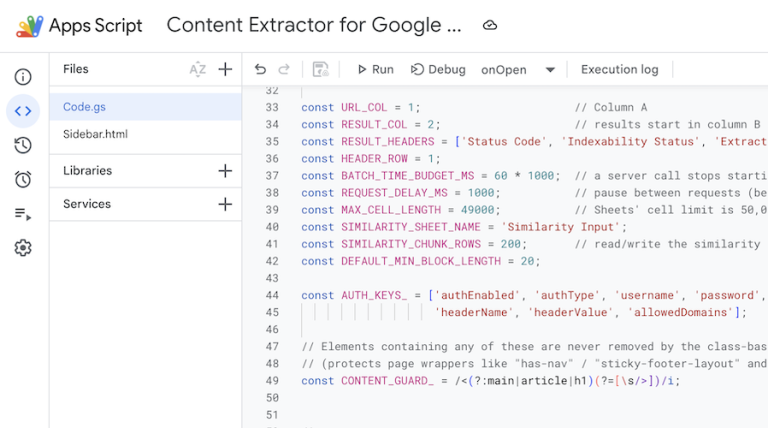Click the Apps Script product name
The width and height of the screenshot is (768, 428).
click(96, 25)
